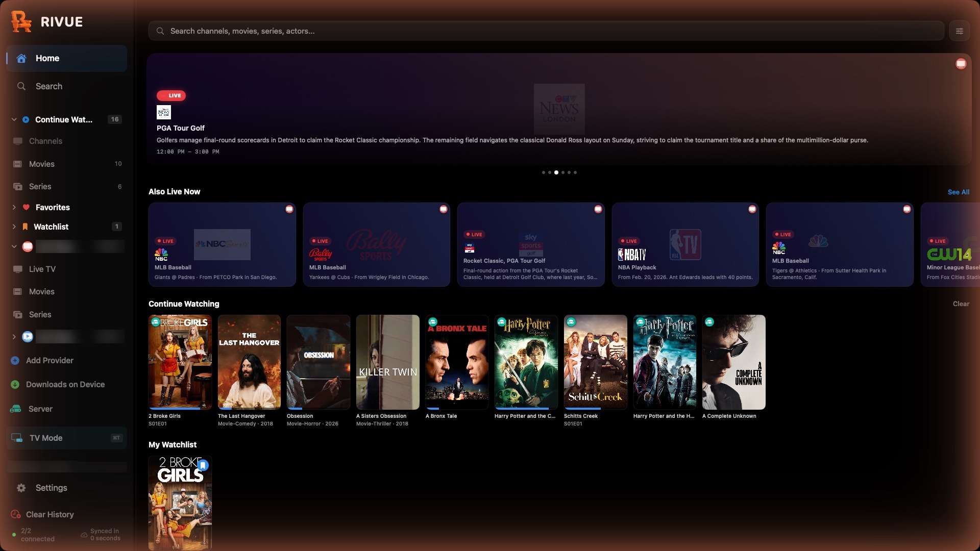Clear the Continue Watching row
The image size is (980, 551).
[x=961, y=304]
